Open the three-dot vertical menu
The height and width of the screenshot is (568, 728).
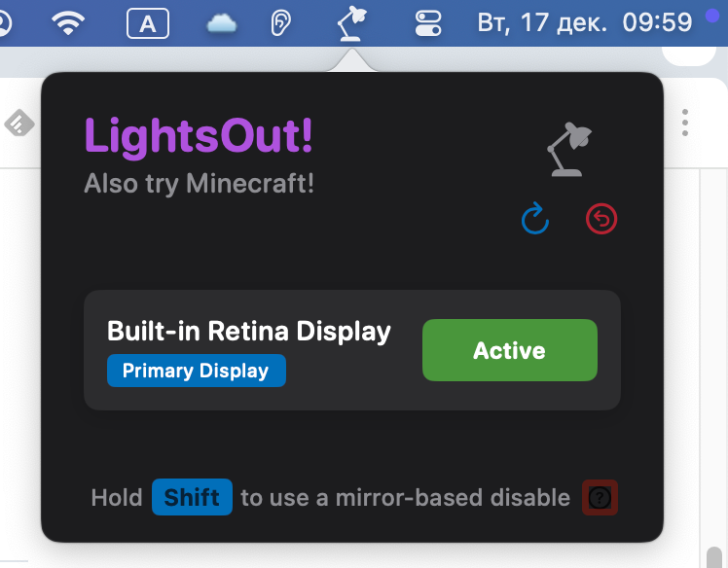(685, 123)
